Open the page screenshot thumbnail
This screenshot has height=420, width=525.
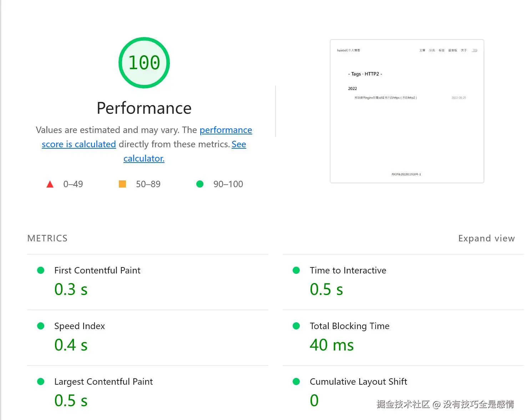tap(407, 111)
